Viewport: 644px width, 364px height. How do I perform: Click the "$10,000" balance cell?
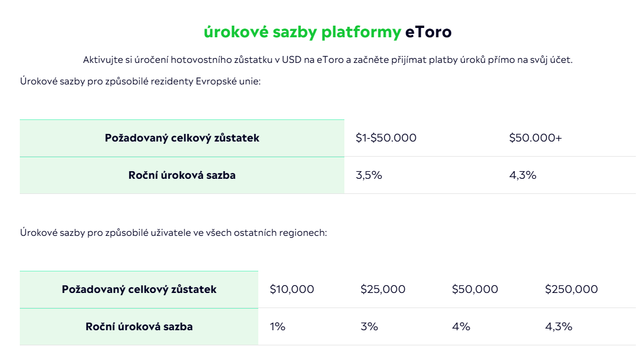pyautogui.click(x=292, y=289)
